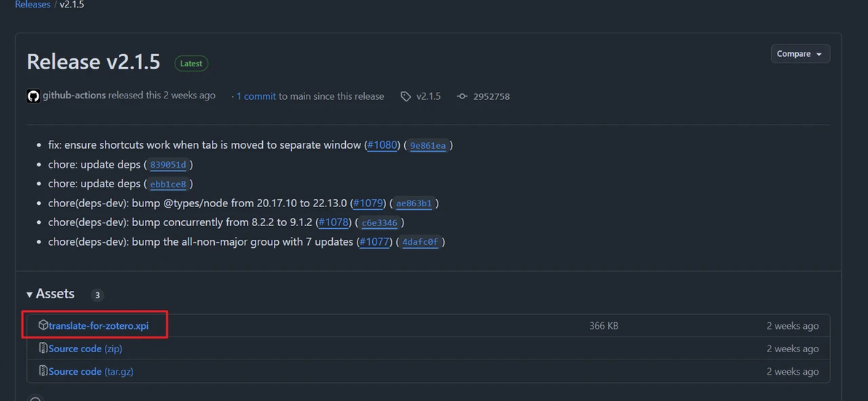
Task: Open the v2.1.5 tag link
Action: 428,96
